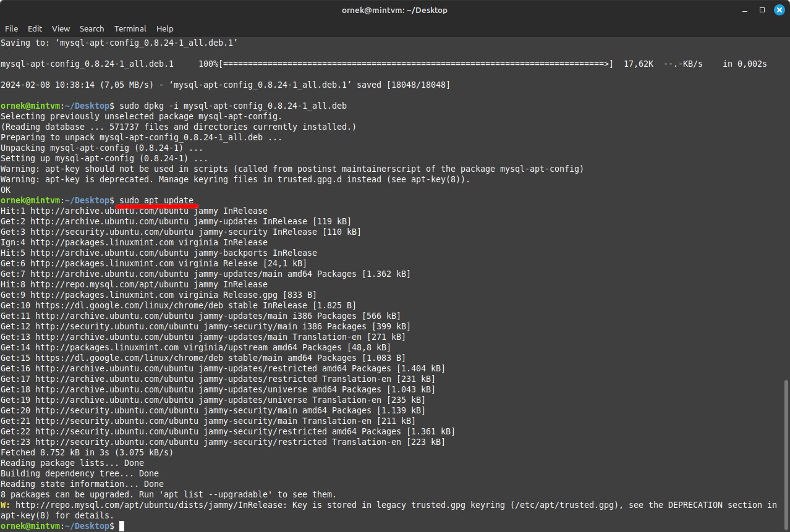Click the Hit:8 repo.mysql.com jammy InRelease line

coord(134,284)
